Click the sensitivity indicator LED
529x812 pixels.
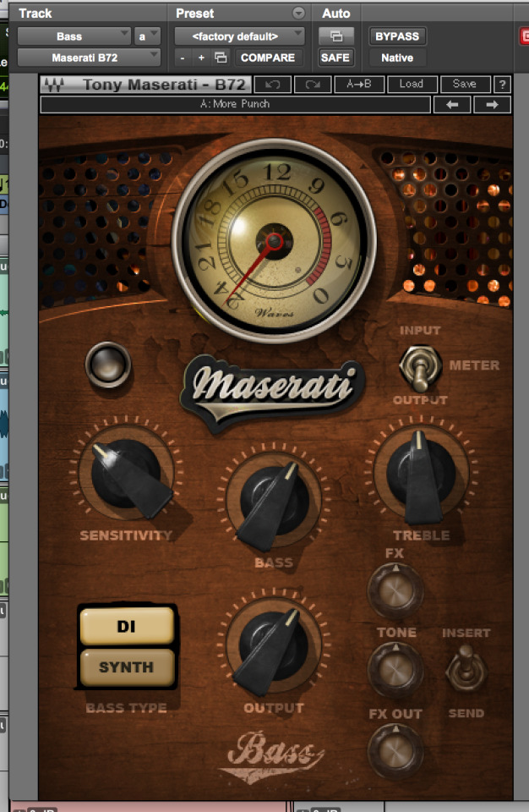click(108, 365)
